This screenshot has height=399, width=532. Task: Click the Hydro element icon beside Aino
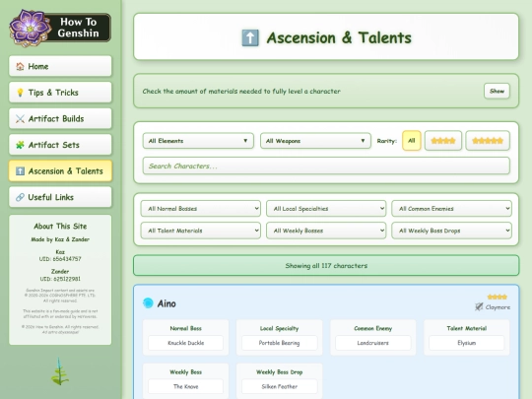pyautogui.click(x=148, y=303)
